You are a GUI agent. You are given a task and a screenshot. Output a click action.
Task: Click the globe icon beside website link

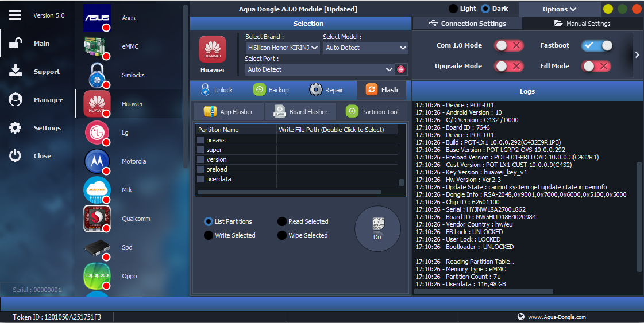click(521, 317)
